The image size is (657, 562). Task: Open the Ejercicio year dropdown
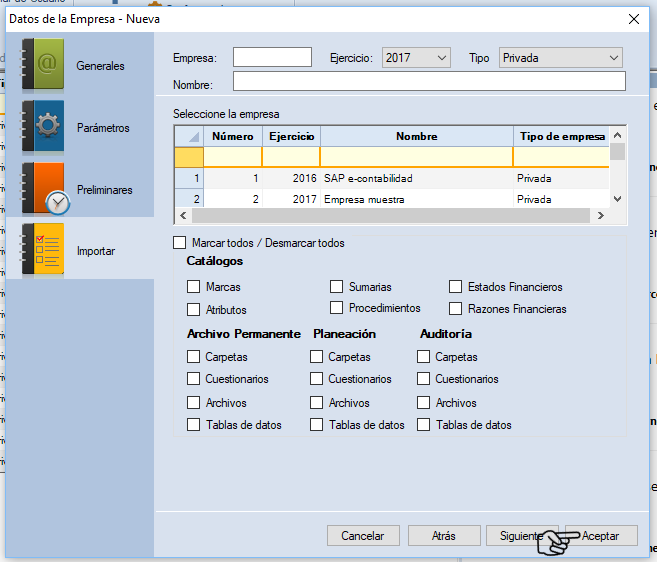[x=416, y=58]
